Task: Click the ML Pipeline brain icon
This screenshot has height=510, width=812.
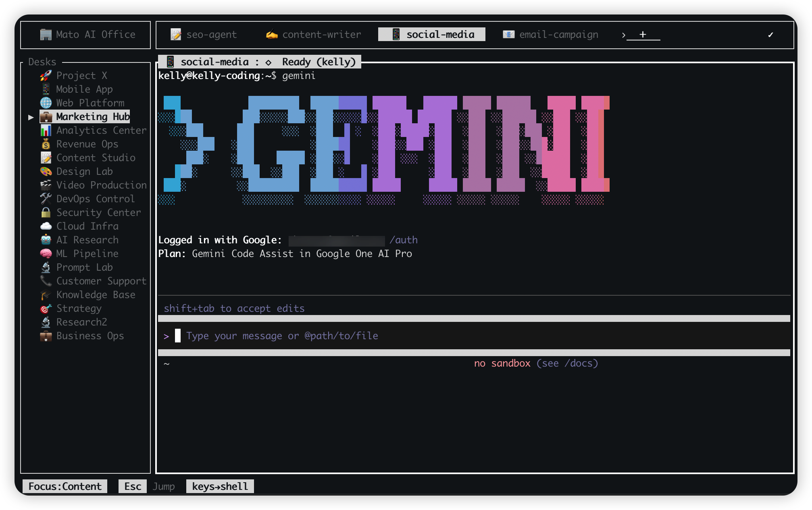Action: tap(46, 253)
